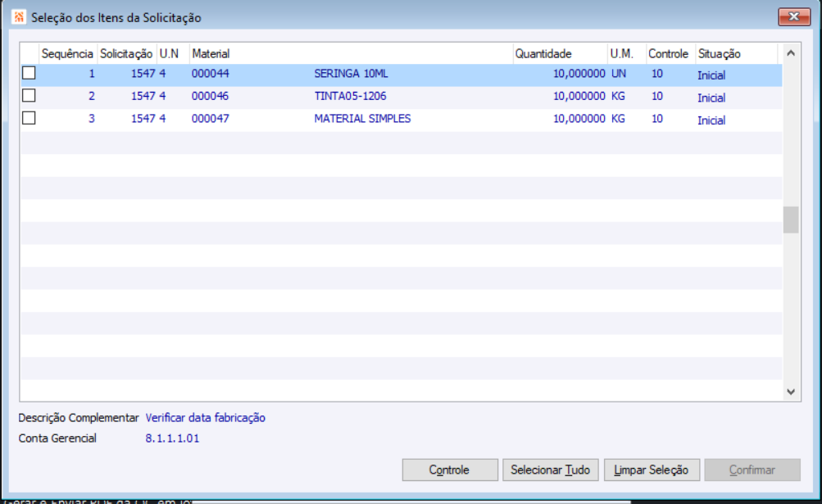Click Verificar data fabricação text
The width and height of the screenshot is (822, 504).
click(206, 418)
